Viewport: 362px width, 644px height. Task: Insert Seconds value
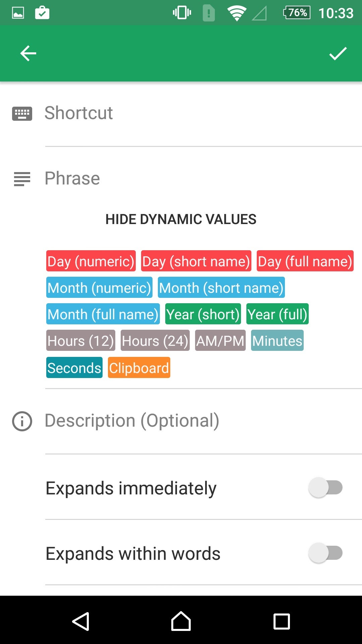(x=74, y=368)
